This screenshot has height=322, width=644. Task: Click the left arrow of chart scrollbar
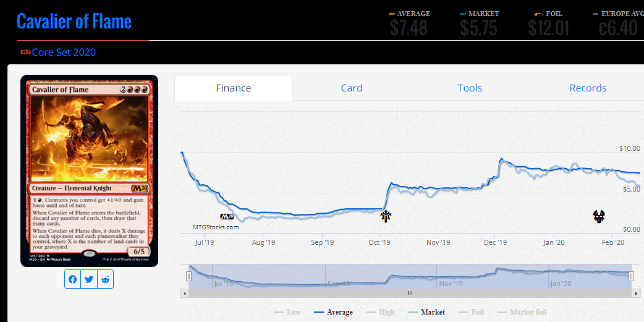point(184,293)
